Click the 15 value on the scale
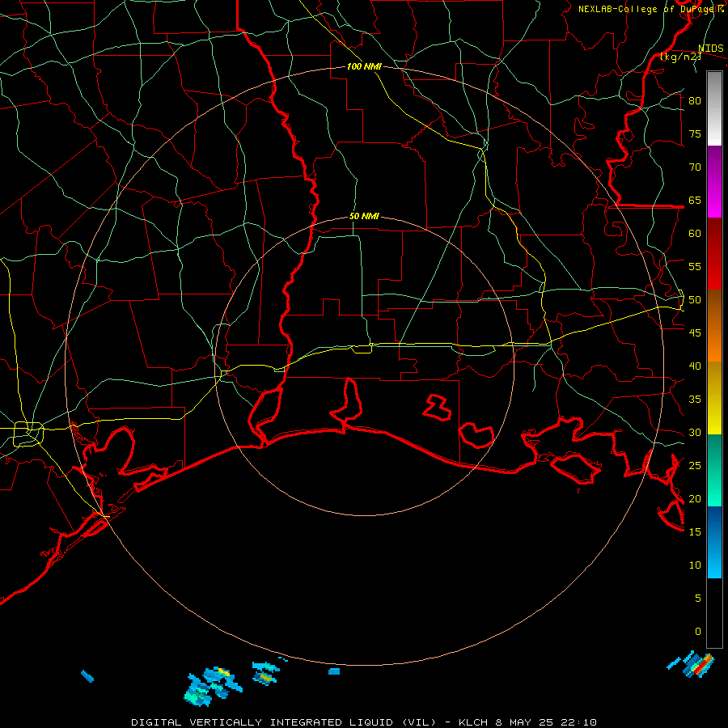 [695, 532]
